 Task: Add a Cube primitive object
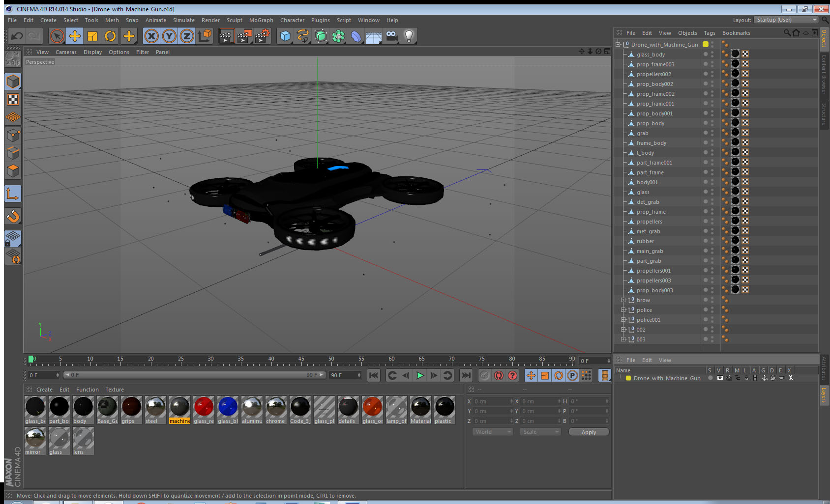(x=285, y=36)
